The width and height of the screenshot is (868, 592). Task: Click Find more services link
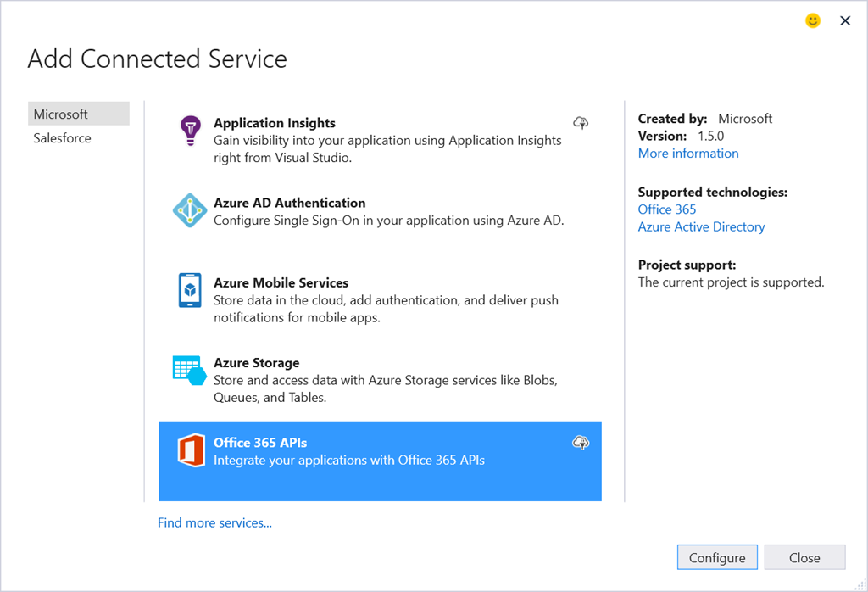pyautogui.click(x=214, y=522)
